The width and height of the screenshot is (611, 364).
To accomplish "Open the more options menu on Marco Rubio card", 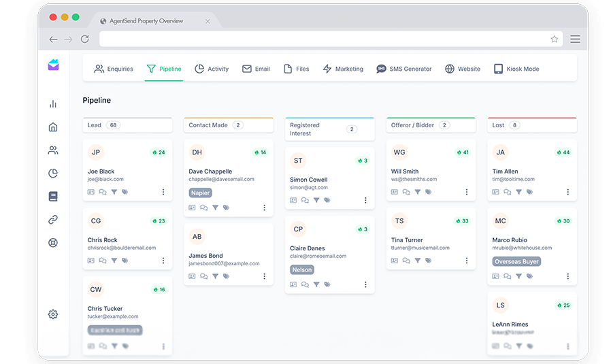I will coord(568,276).
